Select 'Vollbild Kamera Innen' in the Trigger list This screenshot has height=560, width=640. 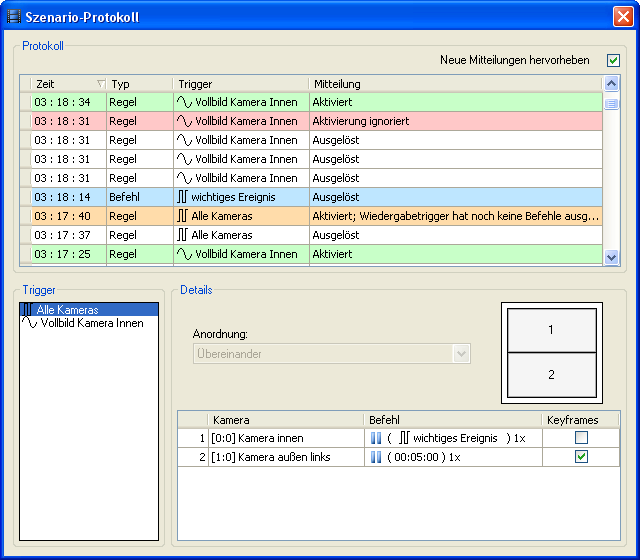coord(91,323)
